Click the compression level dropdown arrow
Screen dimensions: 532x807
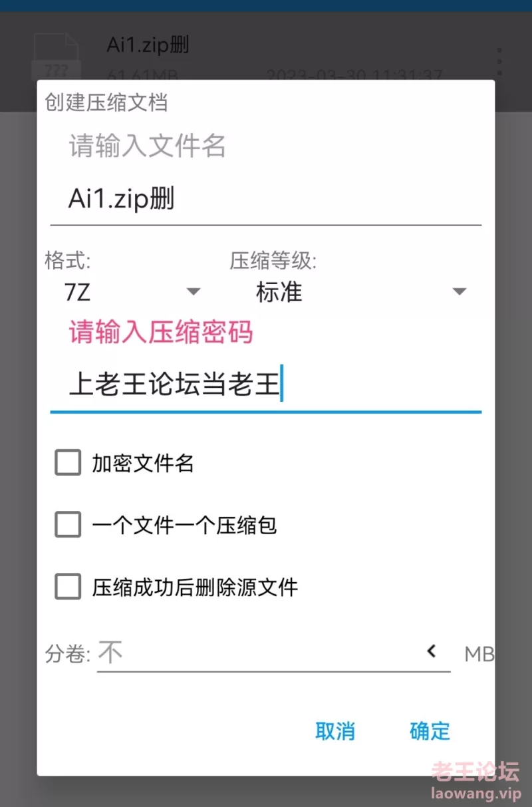pyautogui.click(x=460, y=291)
